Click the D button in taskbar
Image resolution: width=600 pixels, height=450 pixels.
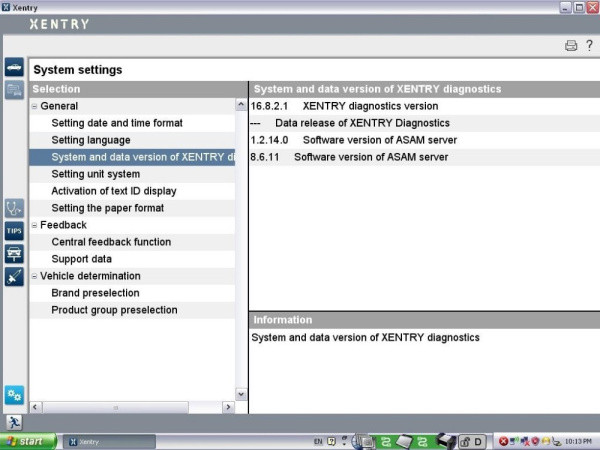(x=478, y=442)
